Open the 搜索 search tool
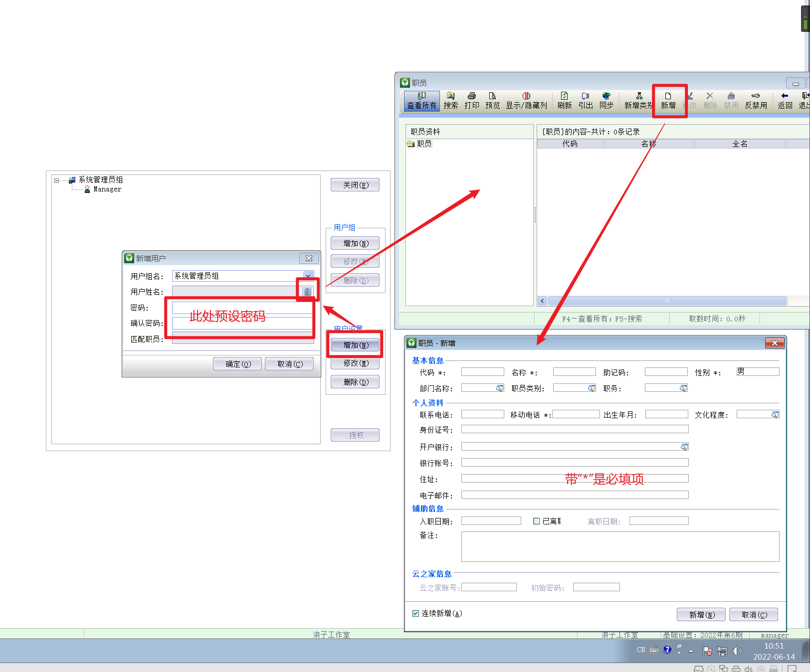The width and height of the screenshot is (810, 672). point(450,101)
